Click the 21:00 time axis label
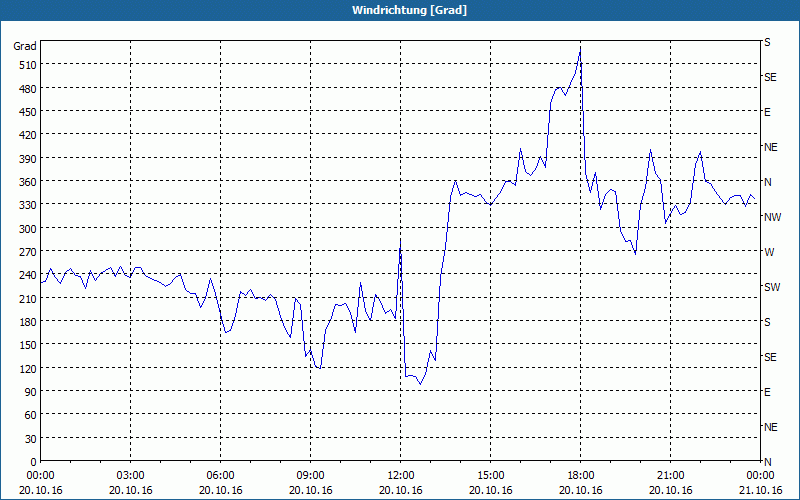800x500 pixels. pos(670,476)
